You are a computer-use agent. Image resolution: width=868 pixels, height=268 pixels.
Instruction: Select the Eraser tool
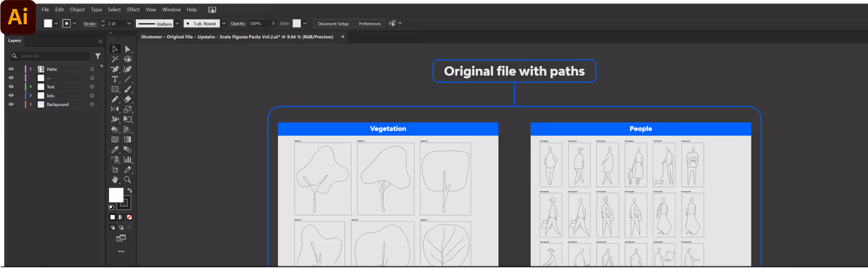point(128,99)
